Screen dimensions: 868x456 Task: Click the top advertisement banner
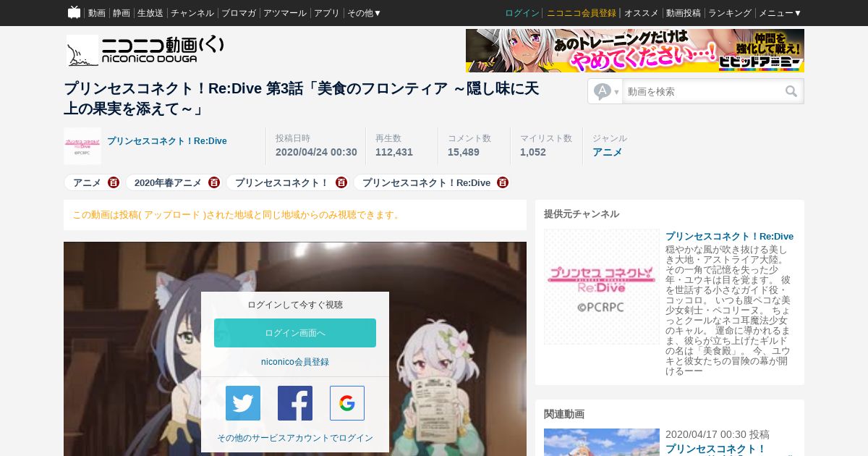tap(635, 51)
